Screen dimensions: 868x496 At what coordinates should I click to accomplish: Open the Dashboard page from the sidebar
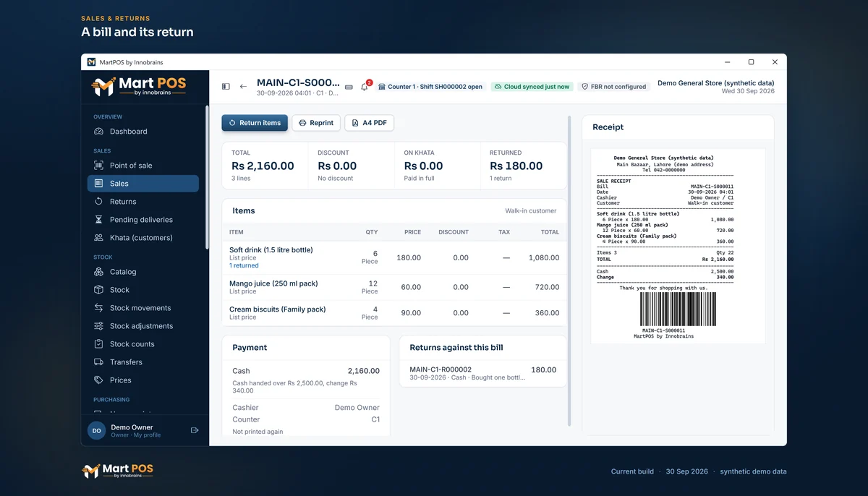click(143, 132)
